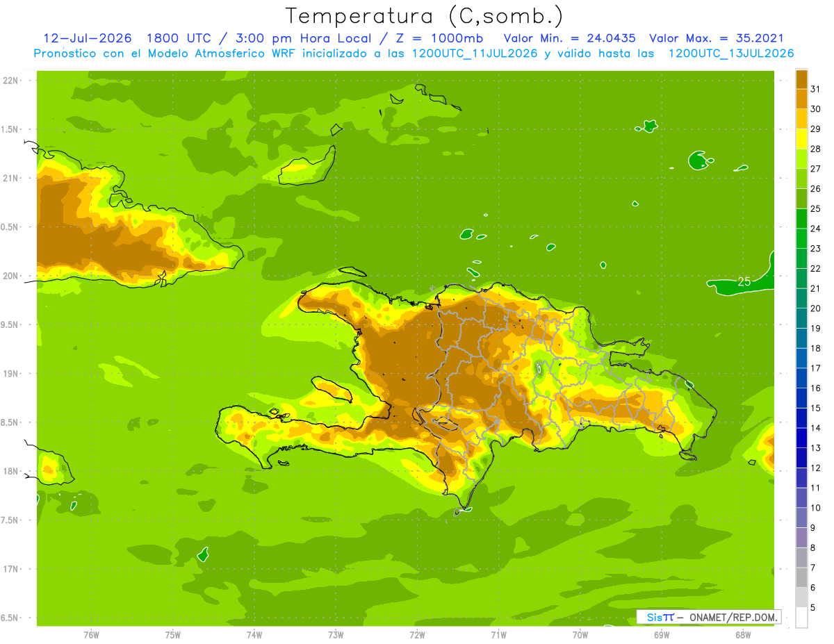Viewport: 834px width, 644px height.
Task: Click the '71W' longitude label
Action: tap(498, 634)
